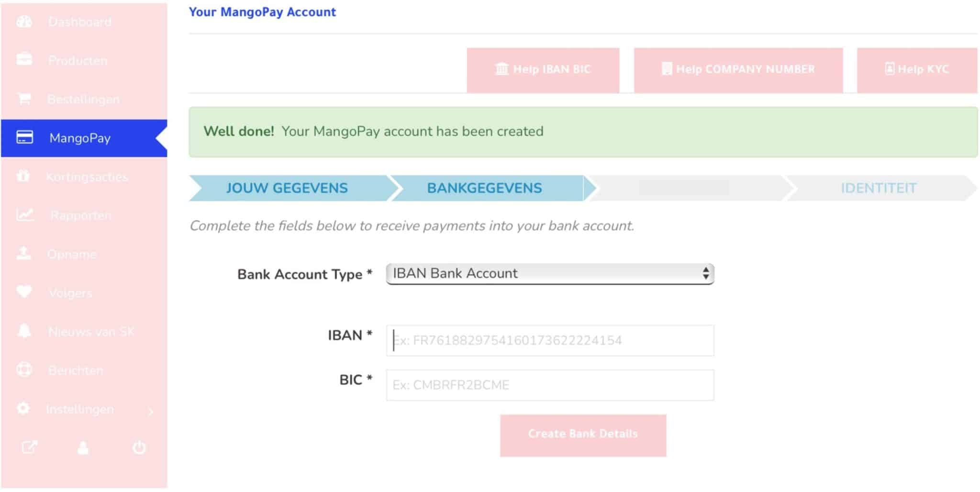The width and height of the screenshot is (980, 492).
Task: Open the Nieuws van SK bell icon
Action: (24, 330)
